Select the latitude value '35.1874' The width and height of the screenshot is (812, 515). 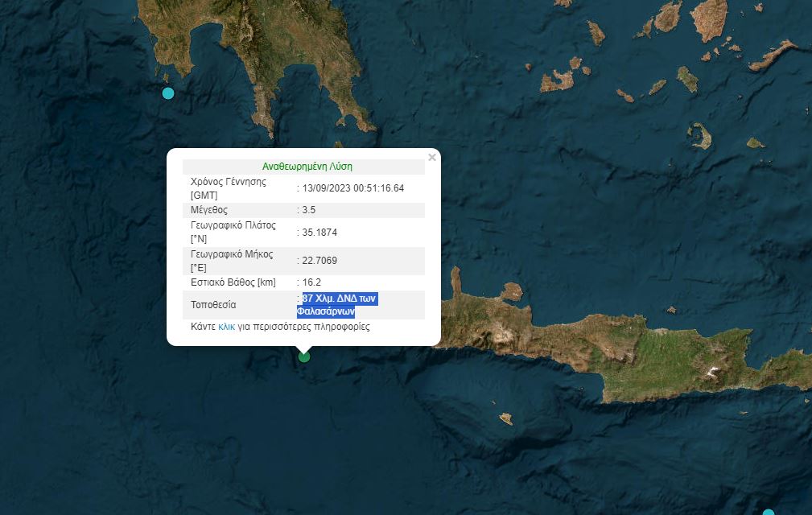coord(319,233)
